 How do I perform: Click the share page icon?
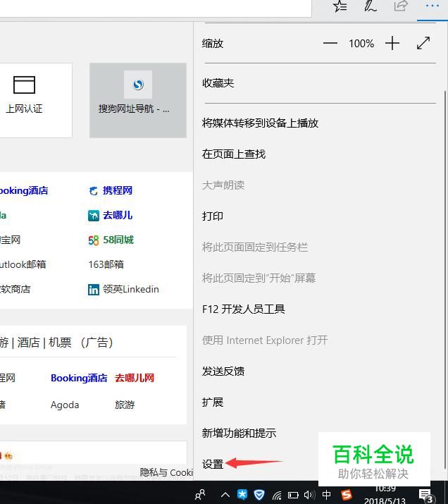coord(401,6)
